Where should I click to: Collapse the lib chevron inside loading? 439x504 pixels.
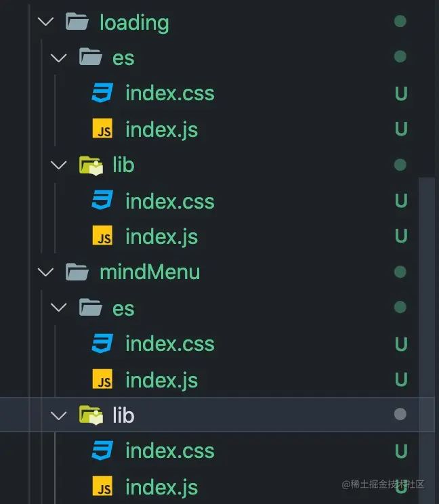pyautogui.click(x=60, y=165)
